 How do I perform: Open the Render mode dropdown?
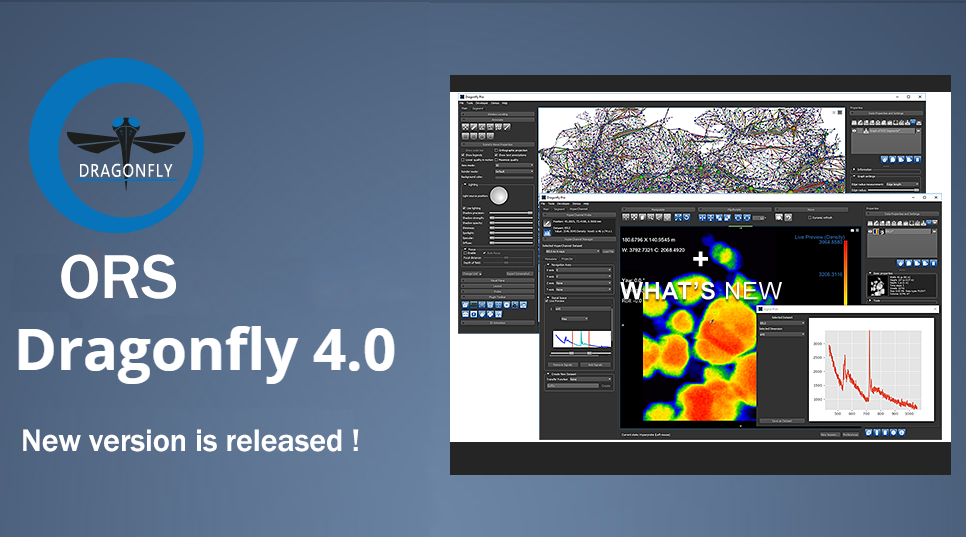[514, 171]
